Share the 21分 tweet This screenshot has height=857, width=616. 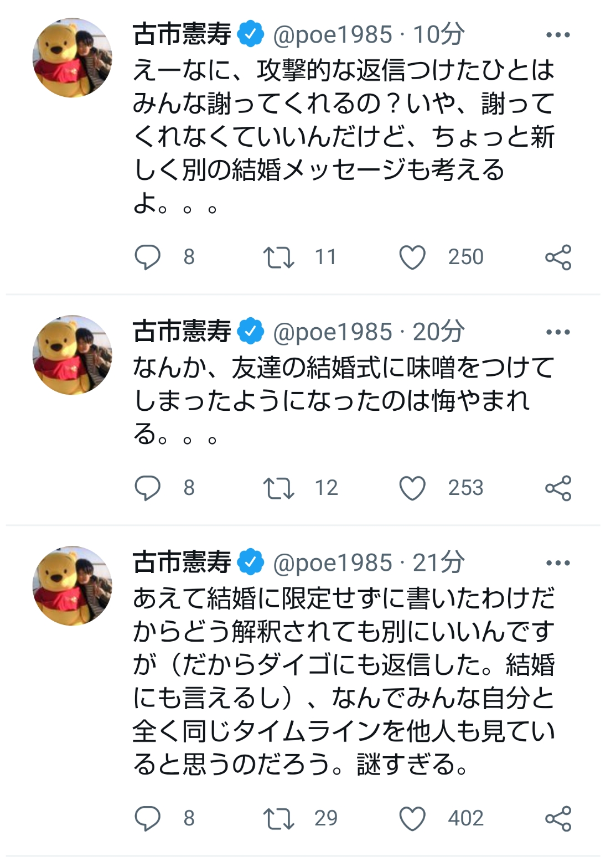click(558, 819)
